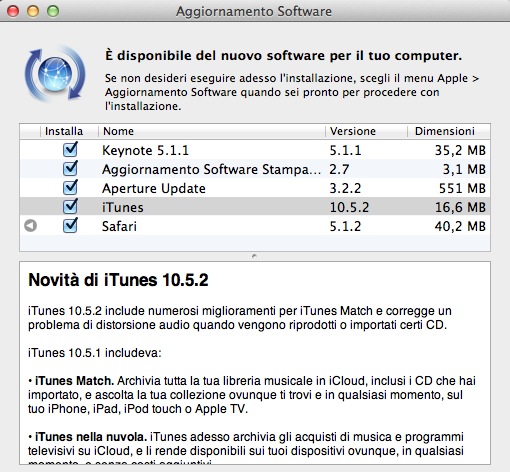Select the Keynote 5.1.1 update row

(255, 150)
